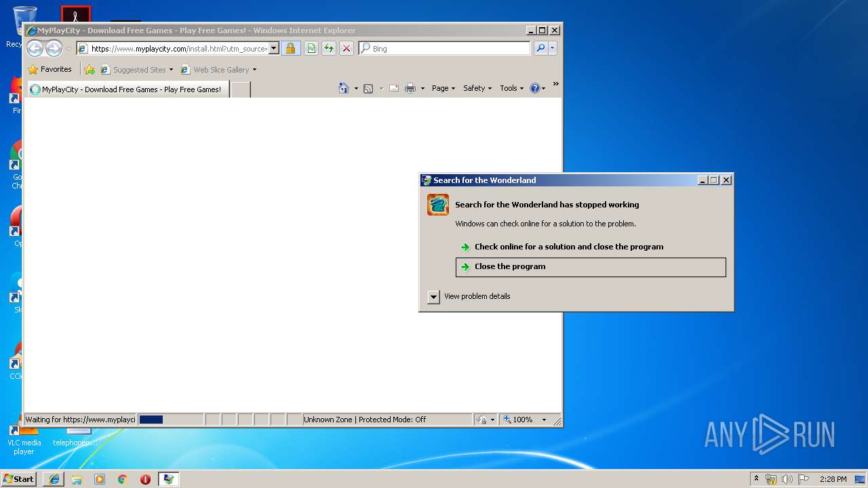The height and width of the screenshot is (488, 868).
Task: Open the Help question mark menu
Action: 538,88
